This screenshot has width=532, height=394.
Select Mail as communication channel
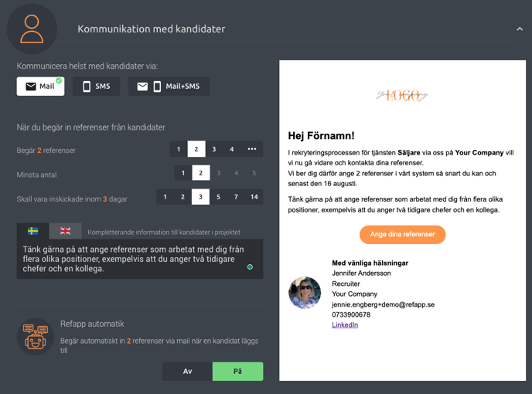pos(40,87)
